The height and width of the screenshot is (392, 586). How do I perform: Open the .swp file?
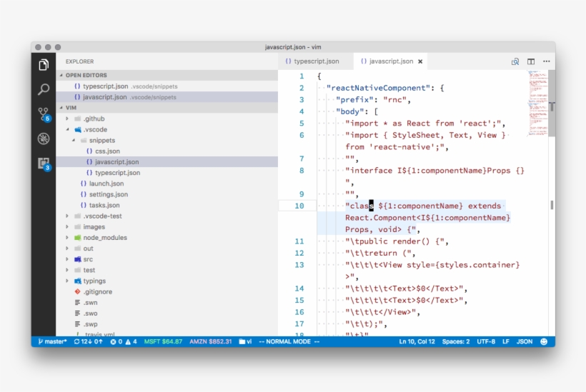167,324
